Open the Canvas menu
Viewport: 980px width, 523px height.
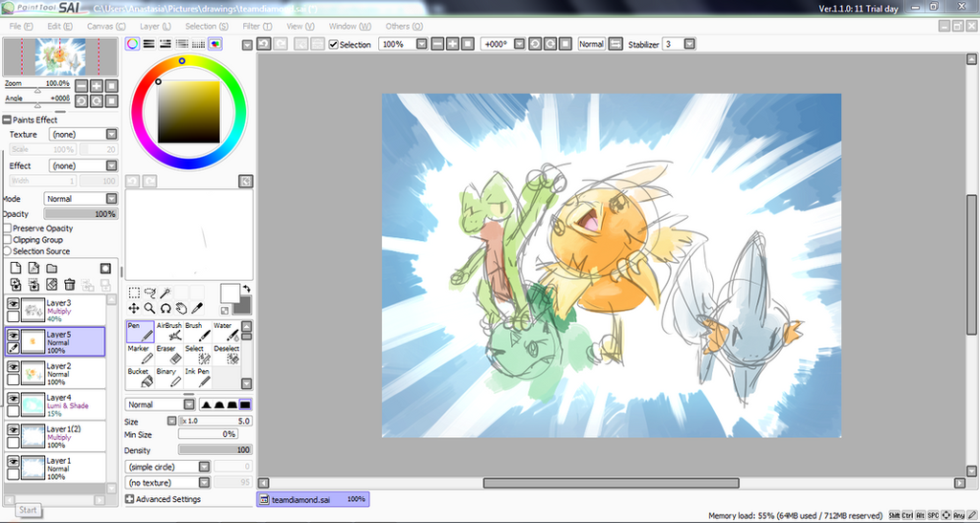pyautogui.click(x=105, y=26)
